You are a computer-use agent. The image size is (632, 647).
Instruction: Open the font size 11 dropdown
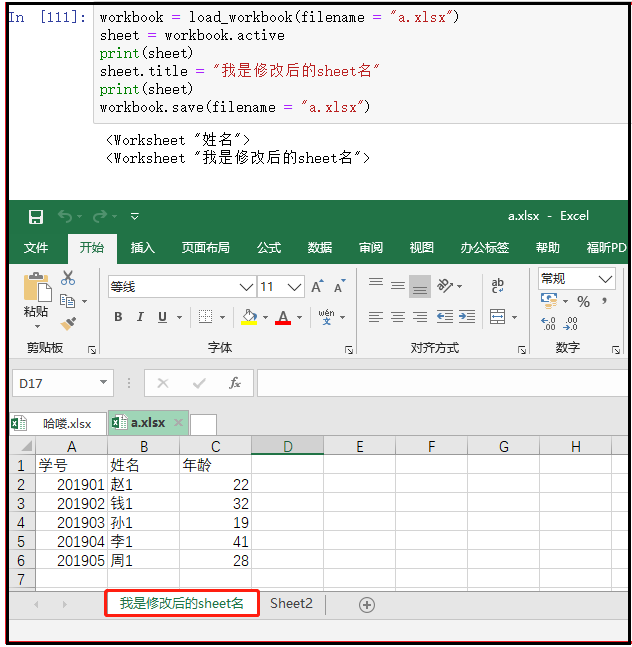(x=295, y=287)
